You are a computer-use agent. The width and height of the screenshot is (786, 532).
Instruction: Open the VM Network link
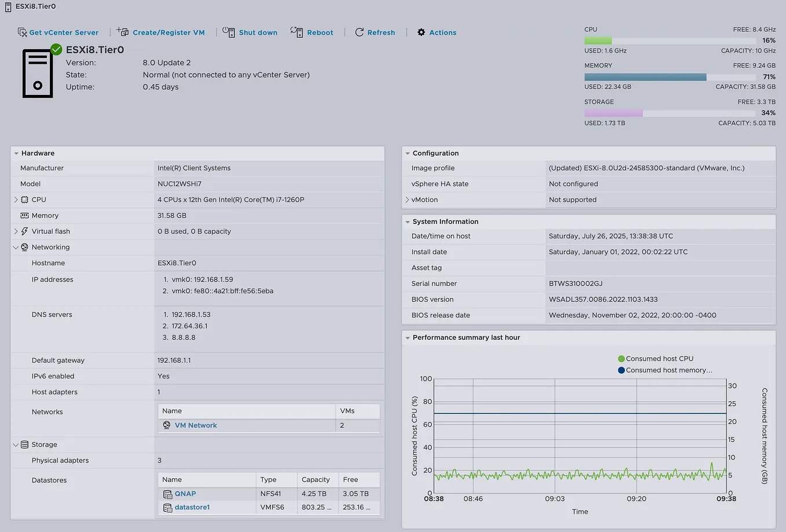196,425
